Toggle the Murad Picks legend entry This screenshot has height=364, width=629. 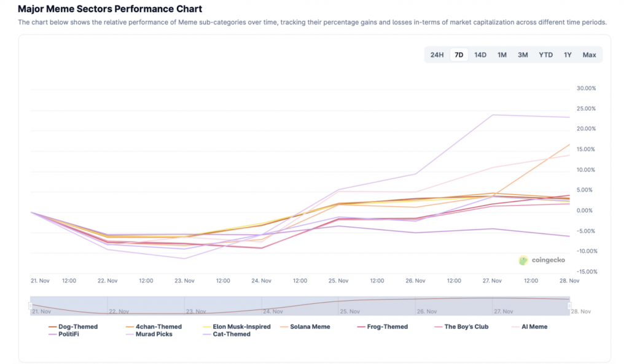point(154,334)
